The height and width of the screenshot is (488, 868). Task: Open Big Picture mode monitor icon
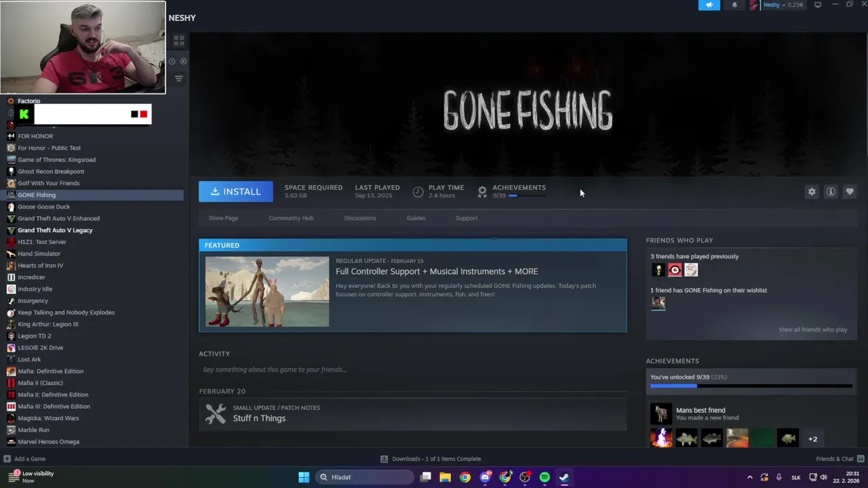tap(818, 5)
